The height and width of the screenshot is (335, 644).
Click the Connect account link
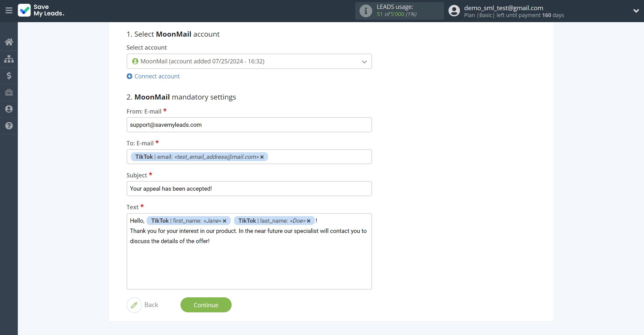[x=157, y=76]
